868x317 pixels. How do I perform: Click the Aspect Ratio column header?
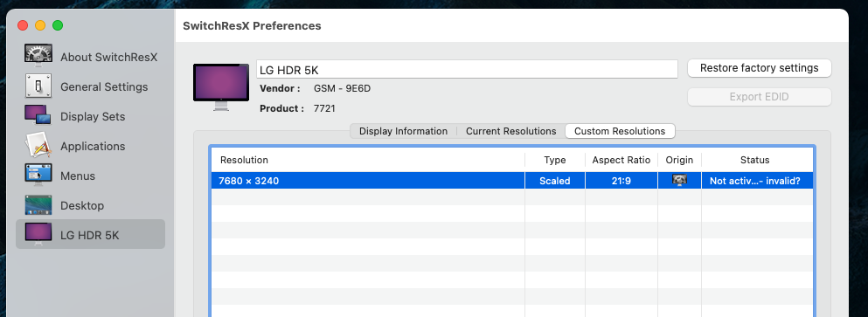click(621, 160)
